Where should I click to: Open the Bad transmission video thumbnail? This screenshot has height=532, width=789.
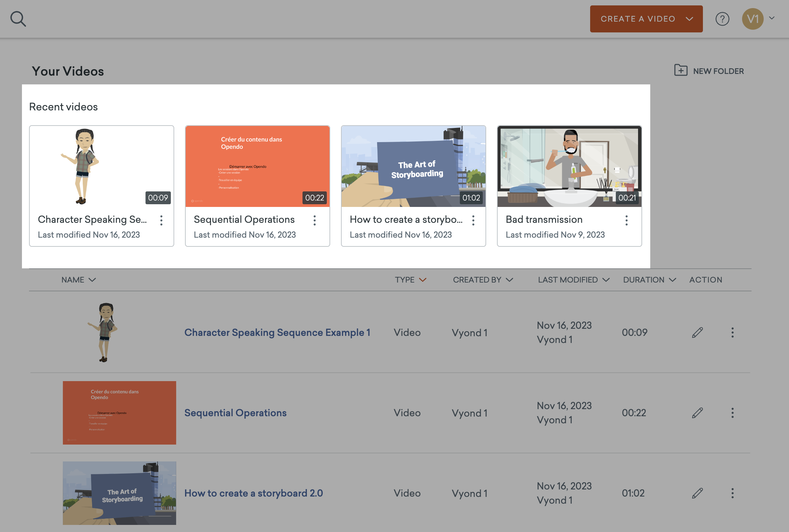coord(569,166)
